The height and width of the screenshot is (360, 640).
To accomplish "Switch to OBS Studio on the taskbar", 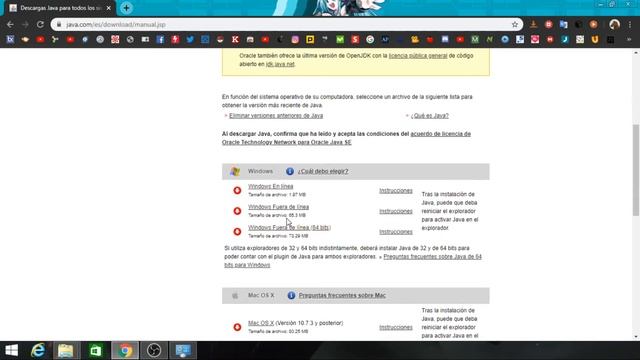I will 154,350.
